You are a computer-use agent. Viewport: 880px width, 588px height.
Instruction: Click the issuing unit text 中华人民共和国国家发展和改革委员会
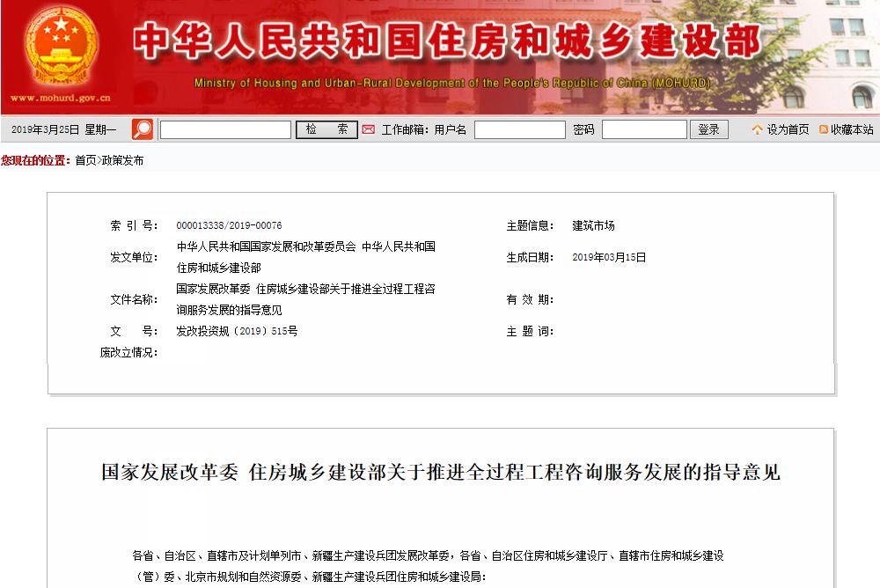pyautogui.click(x=266, y=246)
